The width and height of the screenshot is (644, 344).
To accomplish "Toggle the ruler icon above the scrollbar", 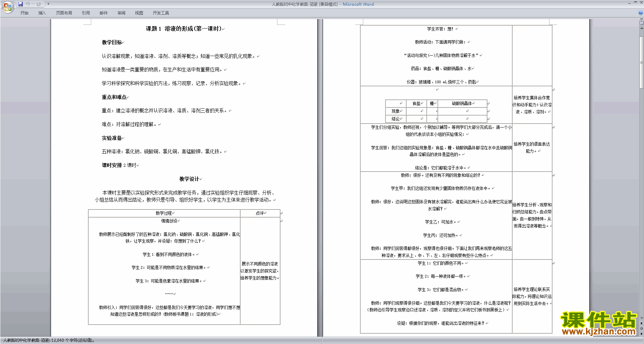I will 642,23.
